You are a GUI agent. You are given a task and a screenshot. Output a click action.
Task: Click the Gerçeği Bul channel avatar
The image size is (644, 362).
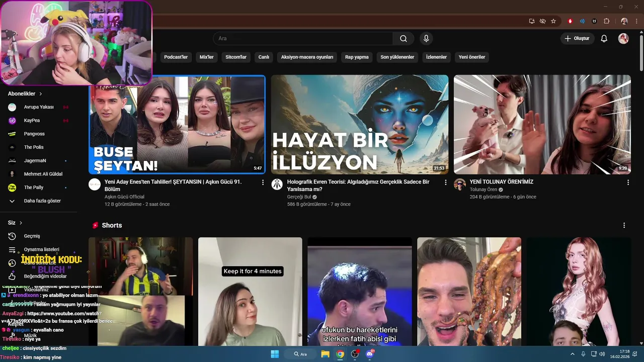pyautogui.click(x=277, y=185)
